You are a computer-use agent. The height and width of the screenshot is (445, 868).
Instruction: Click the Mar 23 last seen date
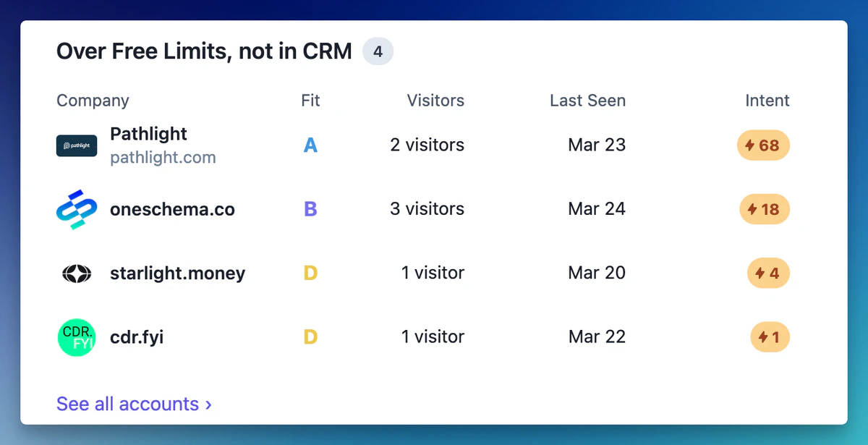597,145
